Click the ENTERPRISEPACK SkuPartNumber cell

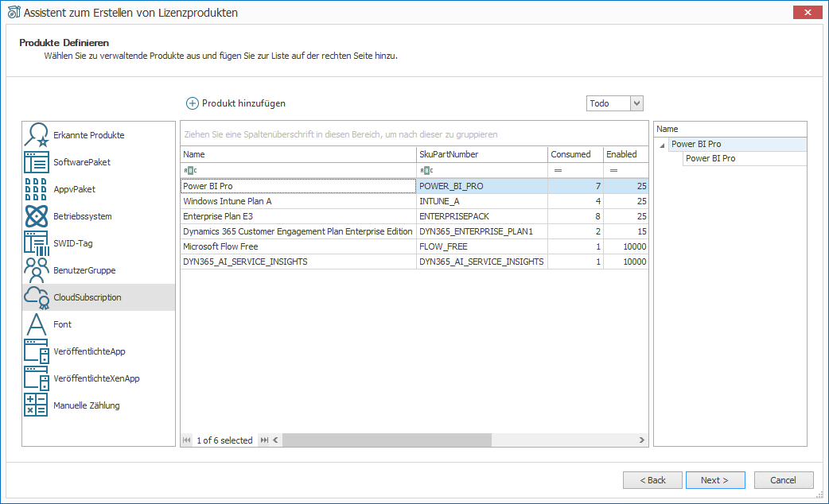pos(482,216)
